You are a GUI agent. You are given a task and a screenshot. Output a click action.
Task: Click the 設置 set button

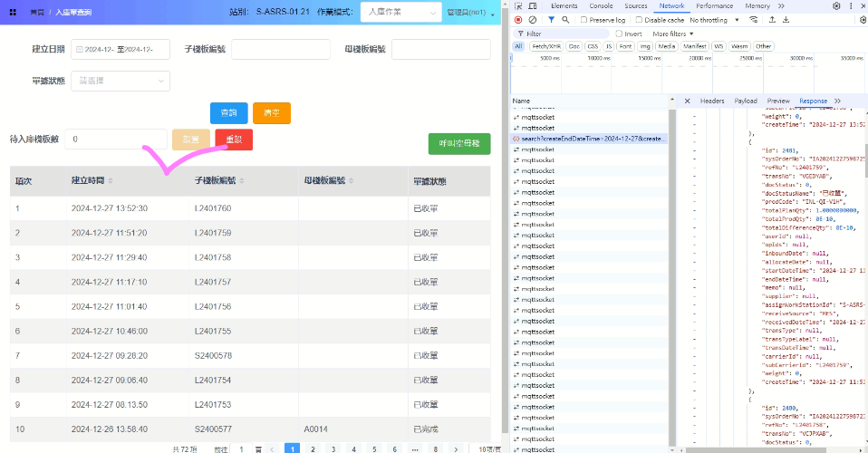tap(191, 140)
